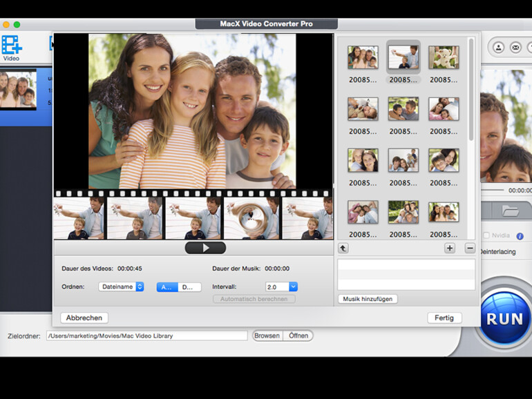Click the 'Musik hinzufügen' button
The width and height of the screenshot is (532, 399).
pos(368,299)
